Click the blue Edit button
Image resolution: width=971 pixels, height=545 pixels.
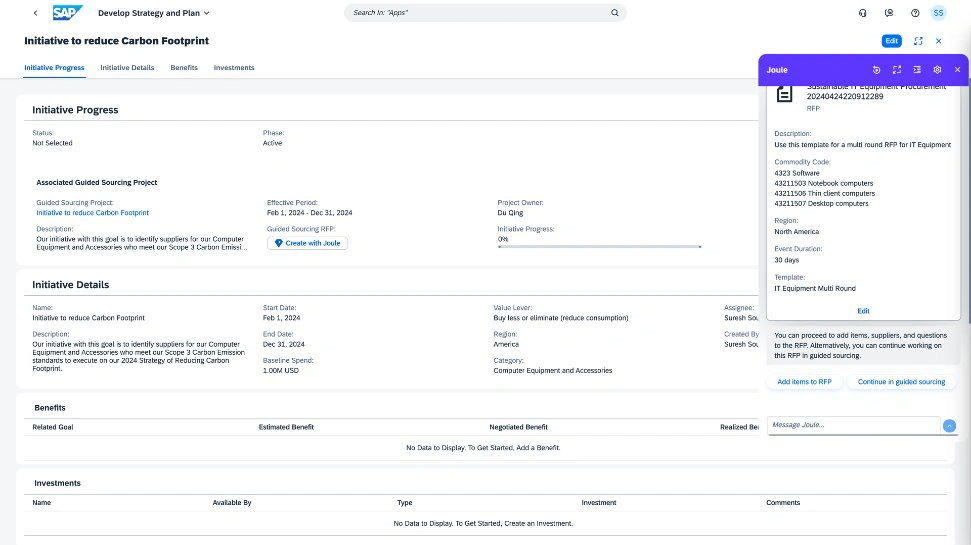[891, 41]
